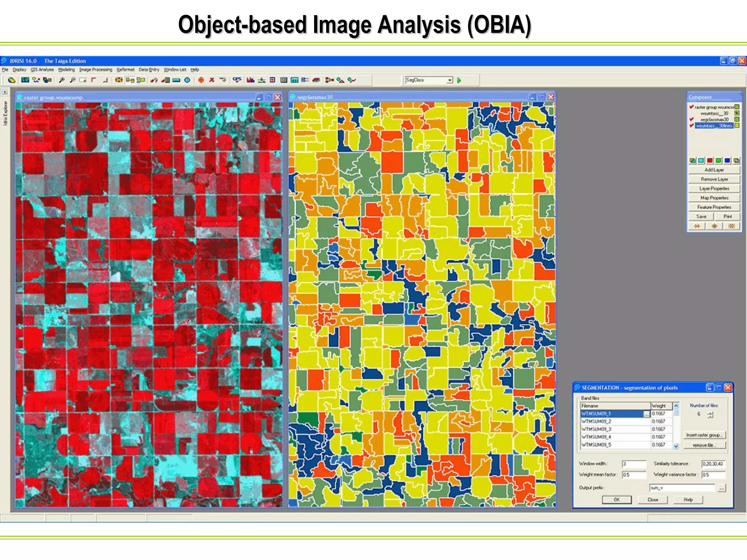Click the orange crosshair toolbar icon

[x=201, y=80]
